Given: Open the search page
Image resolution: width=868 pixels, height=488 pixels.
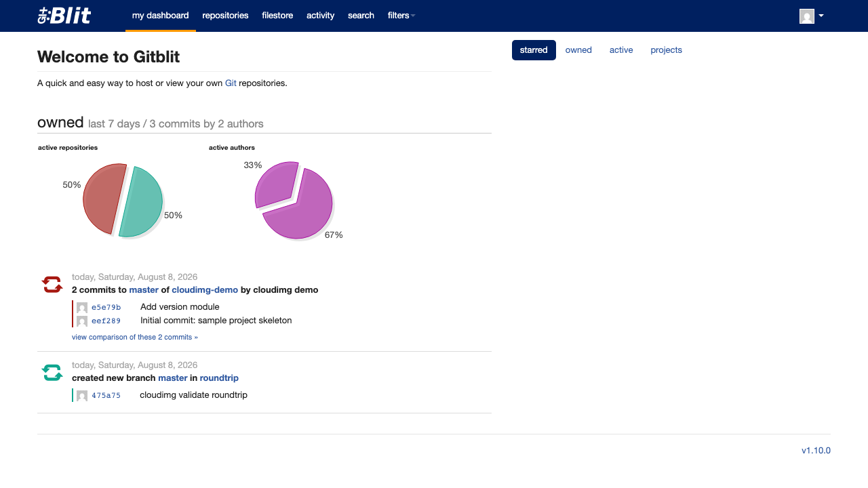Looking at the screenshot, I should click(x=361, y=16).
